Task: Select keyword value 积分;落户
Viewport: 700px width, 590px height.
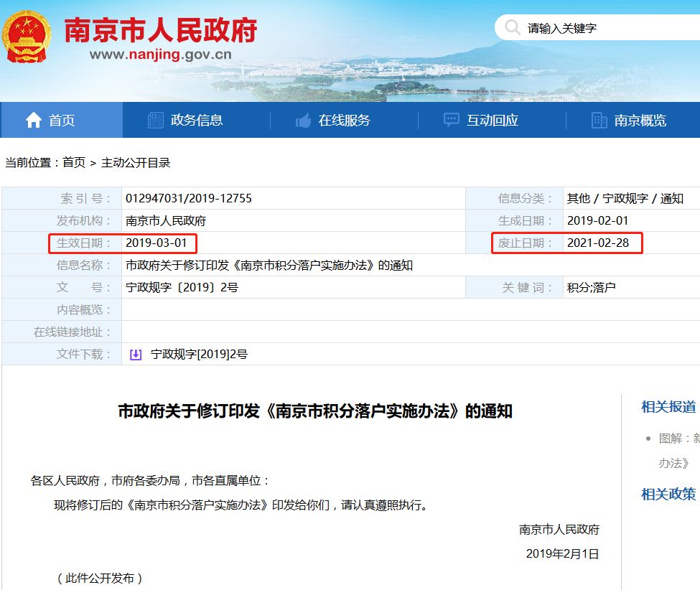Action: (x=592, y=287)
